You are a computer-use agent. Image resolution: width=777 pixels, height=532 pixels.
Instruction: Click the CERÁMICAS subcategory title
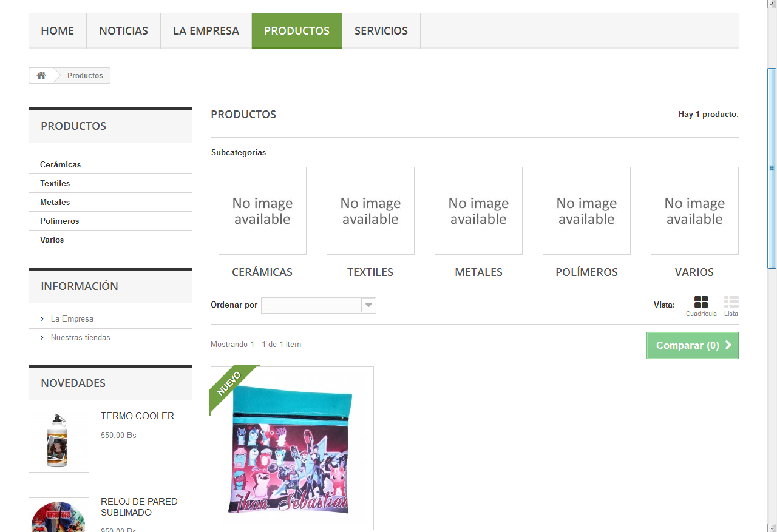click(x=262, y=272)
